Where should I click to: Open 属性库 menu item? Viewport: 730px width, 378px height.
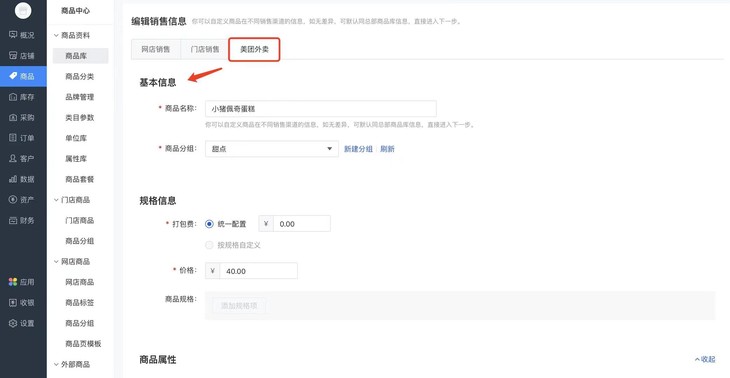tap(76, 158)
